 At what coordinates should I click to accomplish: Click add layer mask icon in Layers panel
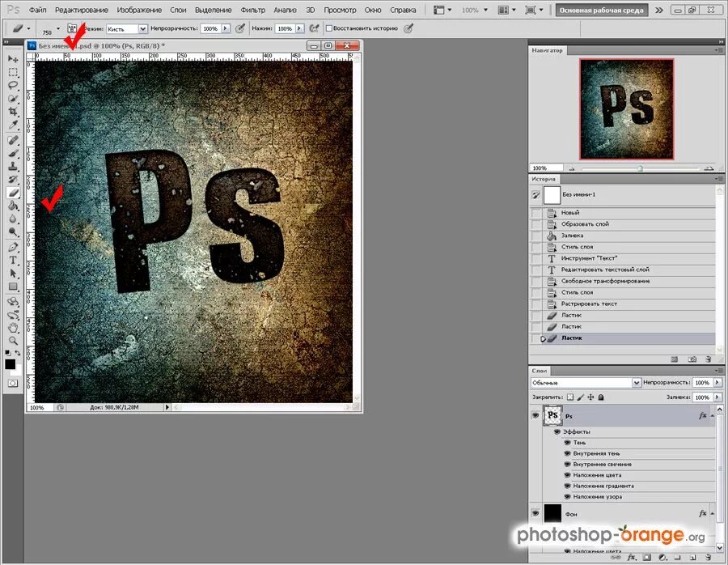coord(647,557)
